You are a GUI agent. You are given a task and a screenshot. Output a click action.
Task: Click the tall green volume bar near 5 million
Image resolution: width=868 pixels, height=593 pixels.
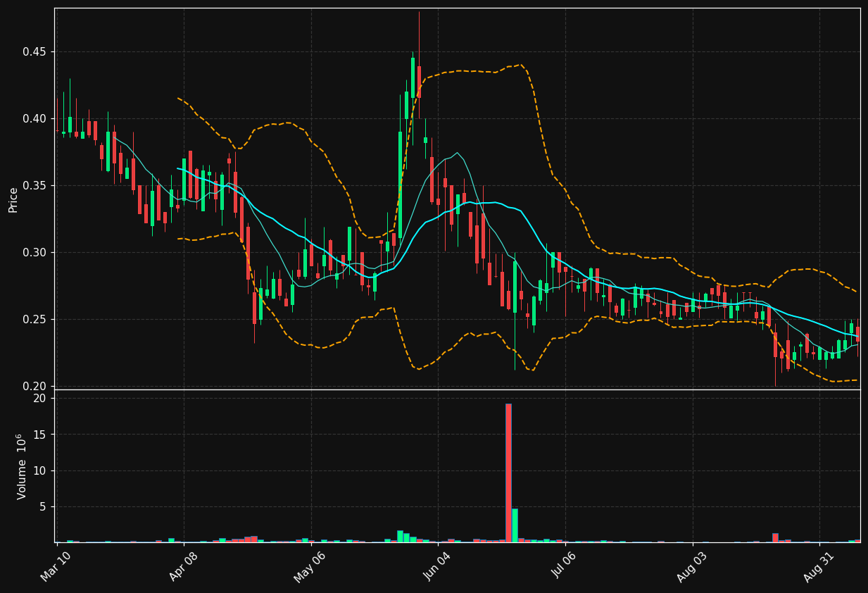pos(515,525)
